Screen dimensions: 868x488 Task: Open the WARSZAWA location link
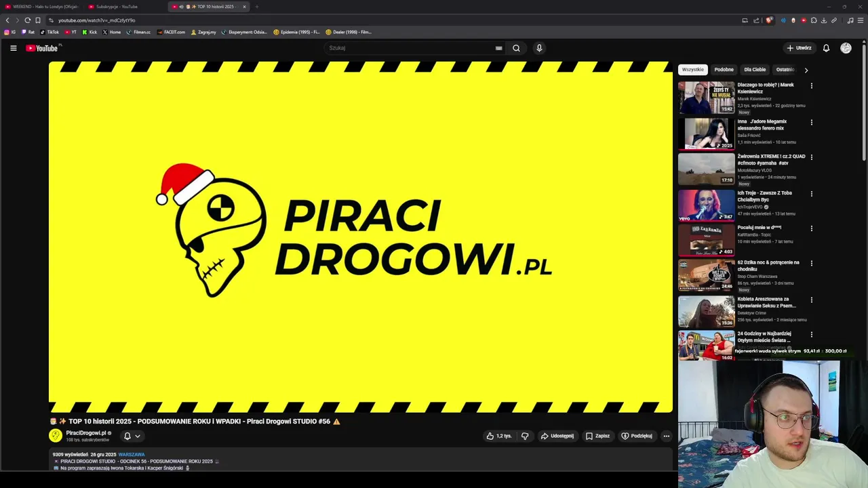click(132, 455)
